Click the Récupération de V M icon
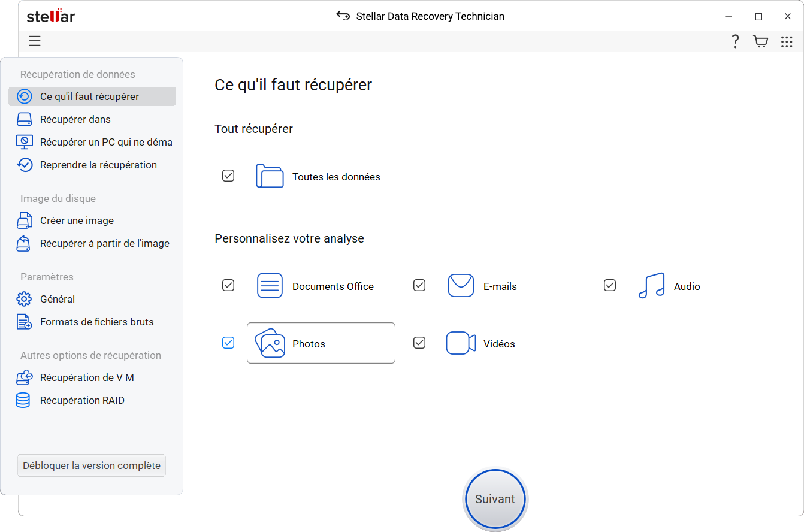Screen dimensions: 804x532 point(24,377)
